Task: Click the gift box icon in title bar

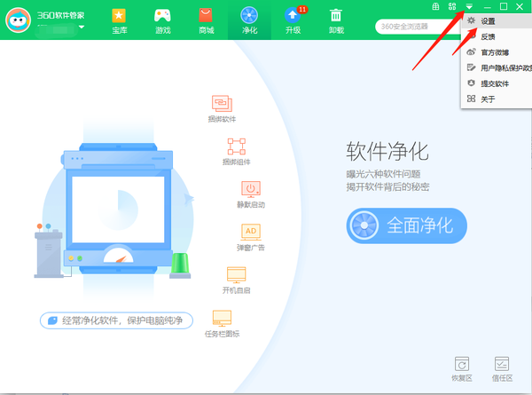Action: (435, 6)
